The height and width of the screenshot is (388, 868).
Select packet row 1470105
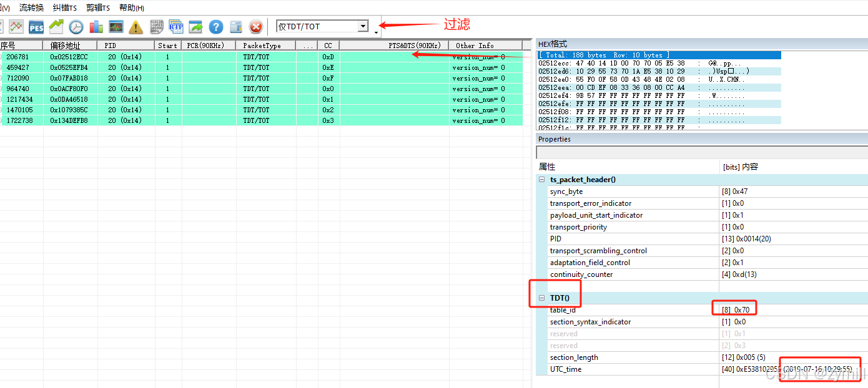pyautogui.click(x=262, y=110)
